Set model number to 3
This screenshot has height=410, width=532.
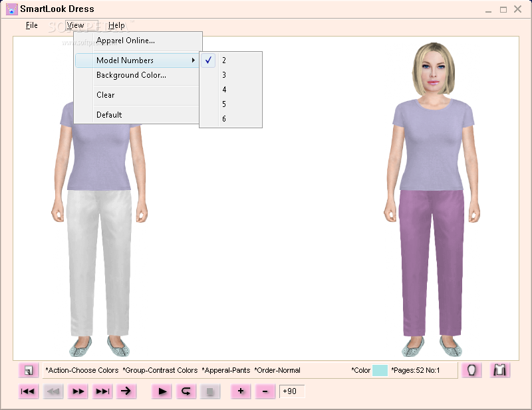(231, 75)
